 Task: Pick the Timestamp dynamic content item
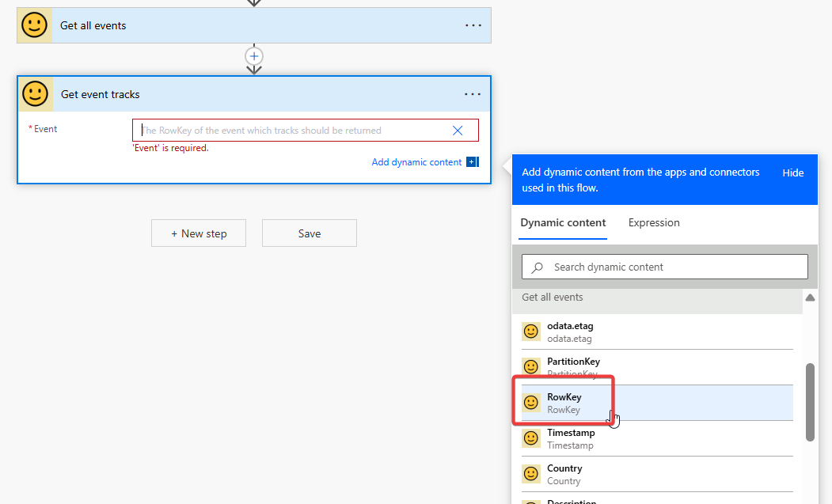pyautogui.click(x=570, y=438)
